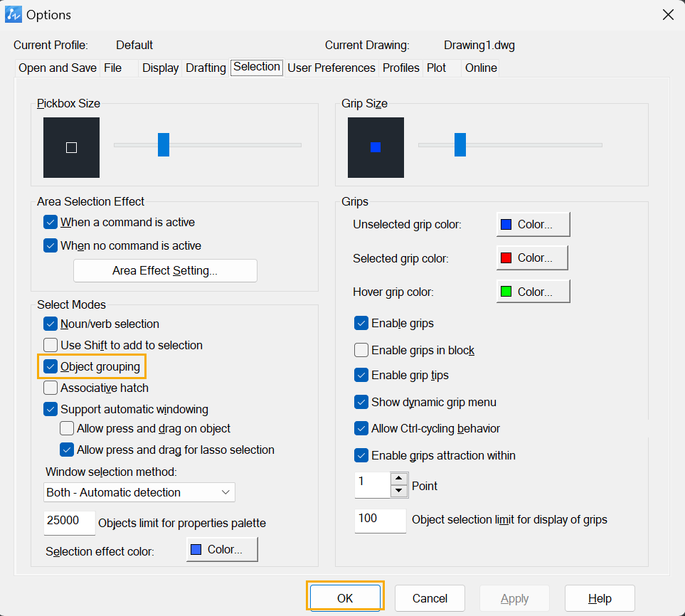This screenshot has height=616, width=685.
Task: Click the Options dialog app icon
Action: [x=13, y=14]
